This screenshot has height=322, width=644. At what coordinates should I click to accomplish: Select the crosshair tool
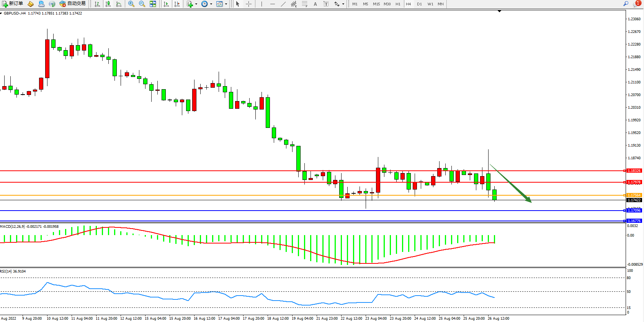tap(248, 4)
